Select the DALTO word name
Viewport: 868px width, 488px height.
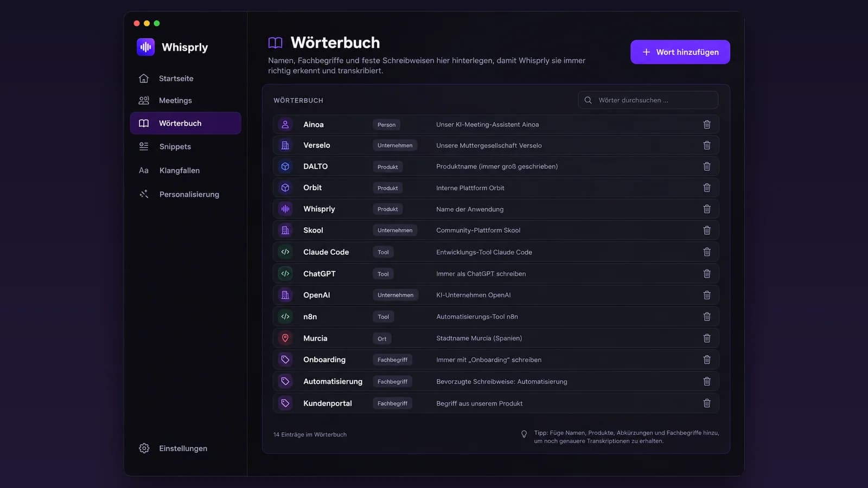(315, 166)
